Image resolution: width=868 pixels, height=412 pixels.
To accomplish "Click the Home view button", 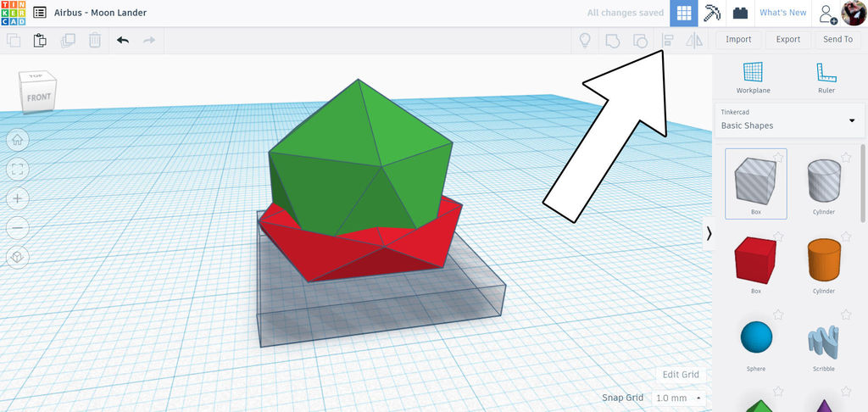I will [17, 140].
